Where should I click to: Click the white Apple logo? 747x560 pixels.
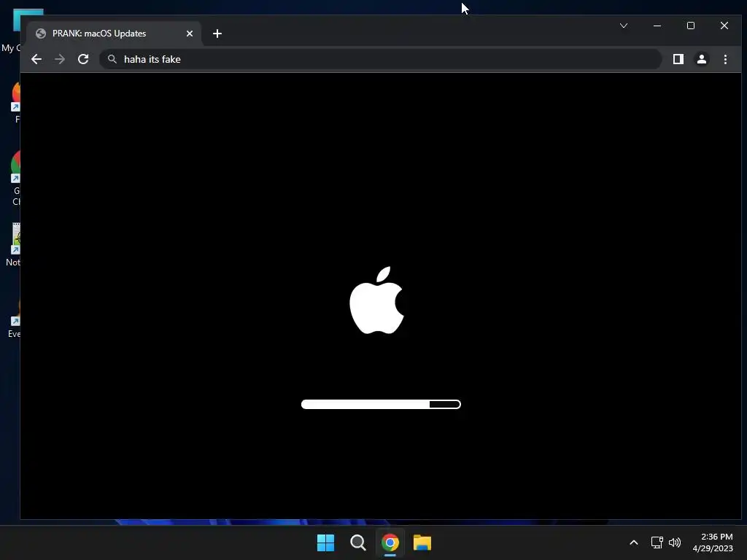coord(376,300)
